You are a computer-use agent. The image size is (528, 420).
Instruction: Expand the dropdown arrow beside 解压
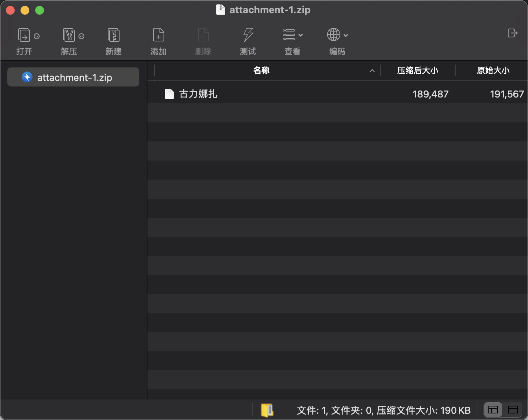point(81,36)
